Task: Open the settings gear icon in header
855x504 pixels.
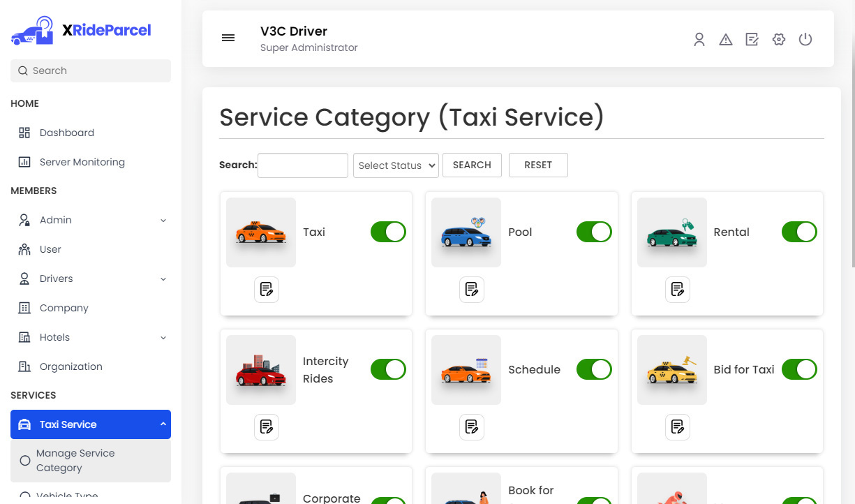Action: [779, 40]
